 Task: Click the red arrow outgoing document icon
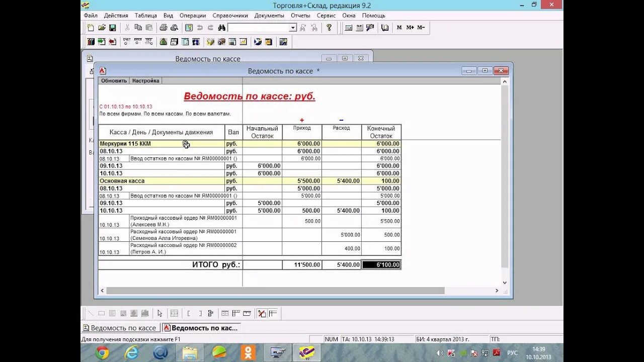click(x=113, y=42)
